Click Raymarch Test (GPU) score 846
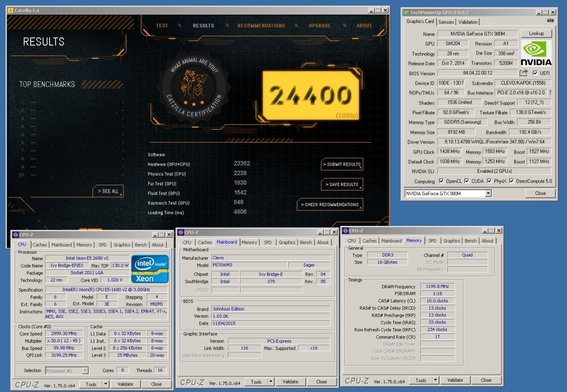The height and width of the screenshot is (392, 567). coord(238,202)
